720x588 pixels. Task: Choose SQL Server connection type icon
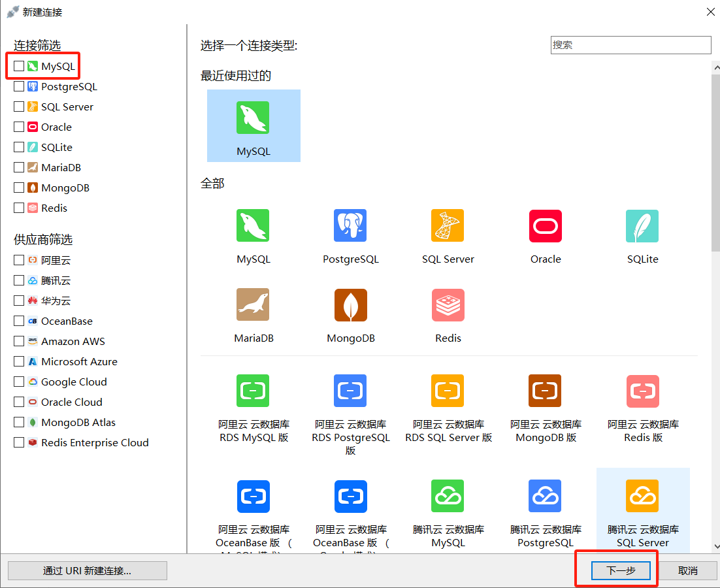point(448,225)
